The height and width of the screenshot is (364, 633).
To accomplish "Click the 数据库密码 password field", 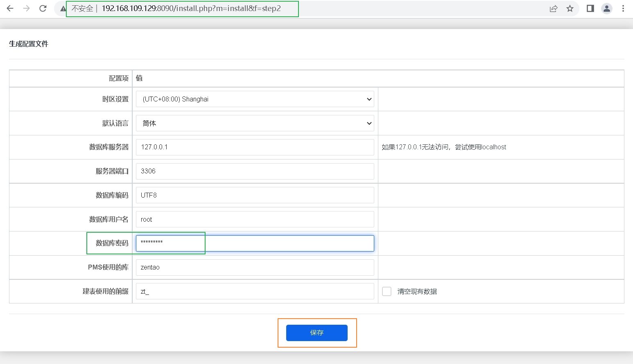I will pos(255,243).
